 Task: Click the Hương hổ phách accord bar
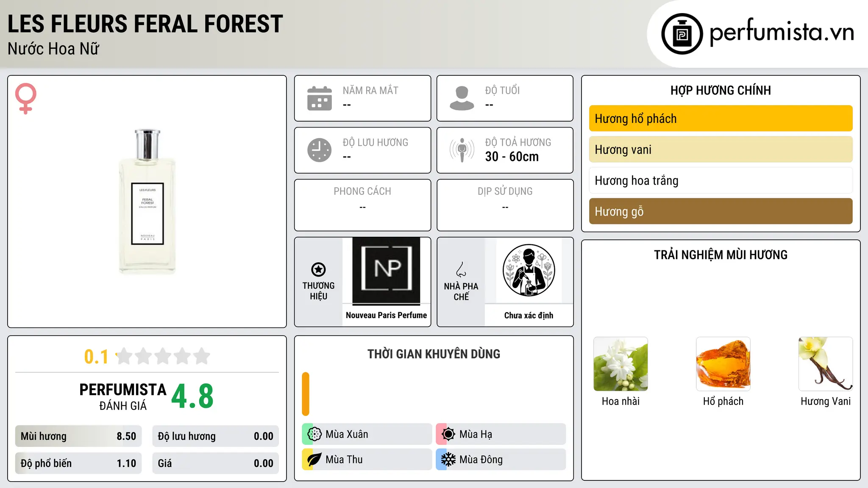click(721, 119)
